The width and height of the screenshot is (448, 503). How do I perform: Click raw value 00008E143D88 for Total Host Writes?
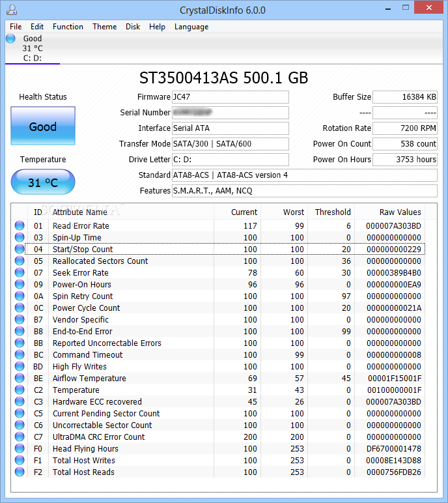(x=393, y=461)
